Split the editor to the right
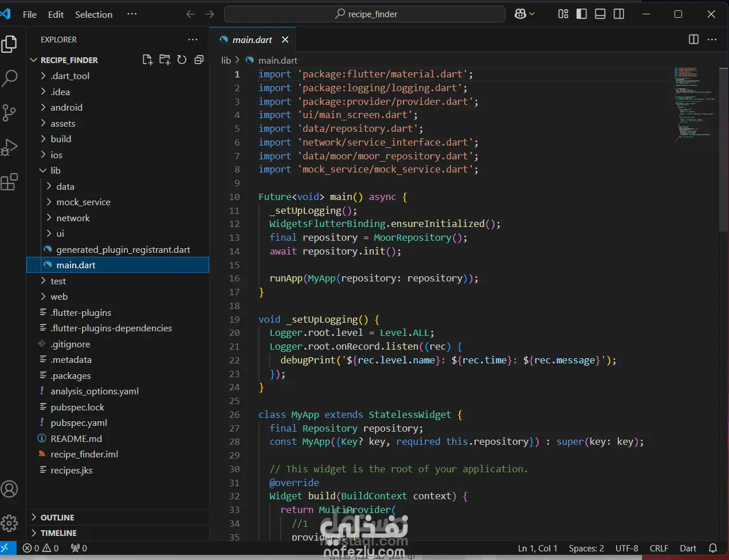The height and width of the screenshot is (560, 729). coord(693,40)
